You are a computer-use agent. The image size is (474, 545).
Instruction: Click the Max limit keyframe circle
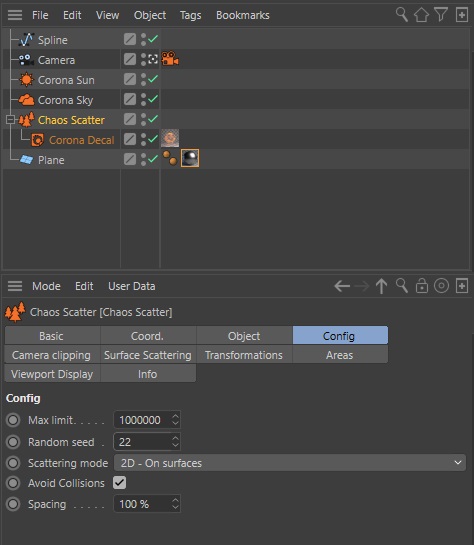coord(13,420)
